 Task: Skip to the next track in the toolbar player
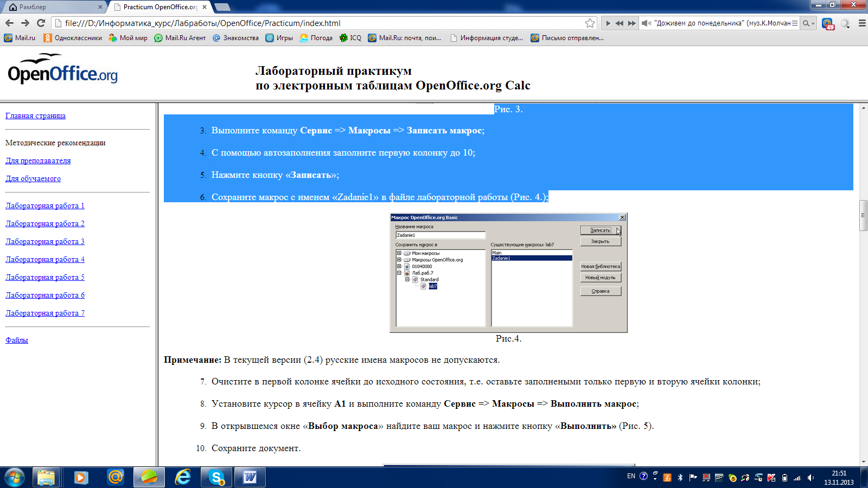[x=631, y=23]
